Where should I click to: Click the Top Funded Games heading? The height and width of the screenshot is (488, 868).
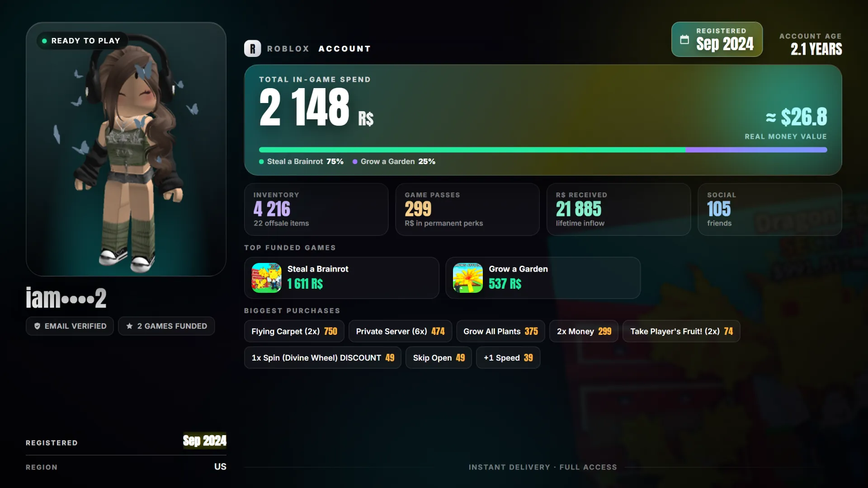pyautogui.click(x=290, y=248)
